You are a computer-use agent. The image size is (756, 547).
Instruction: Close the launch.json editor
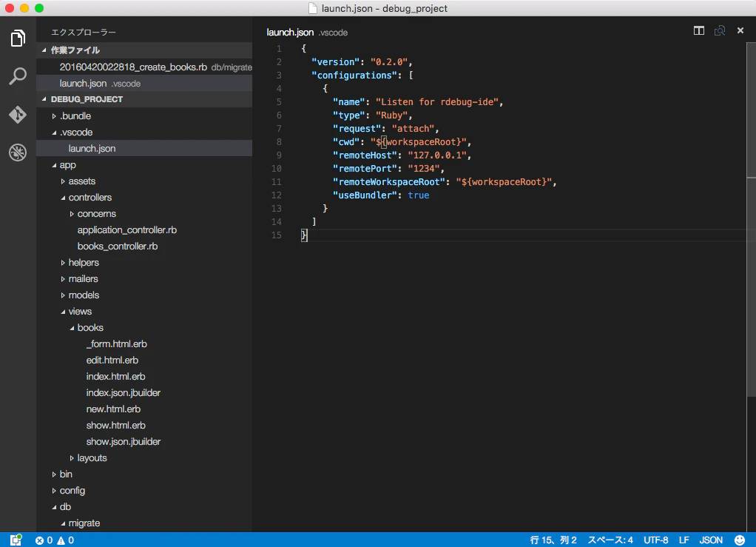pyautogui.click(x=740, y=30)
